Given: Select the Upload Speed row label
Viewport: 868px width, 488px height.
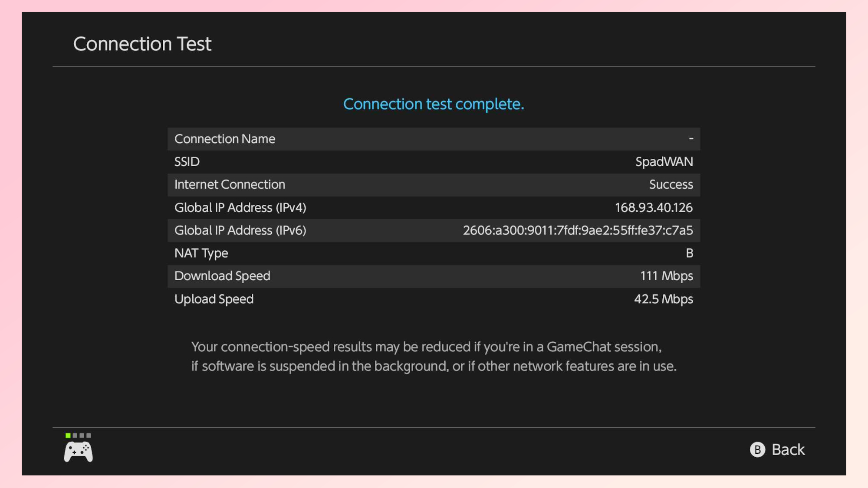Looking at the screenshot, I should click(214, 299).
